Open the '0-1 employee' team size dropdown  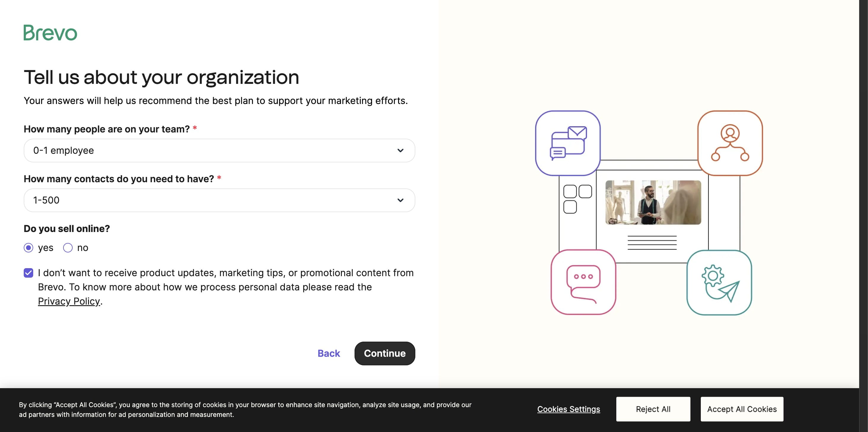point(219,151)
